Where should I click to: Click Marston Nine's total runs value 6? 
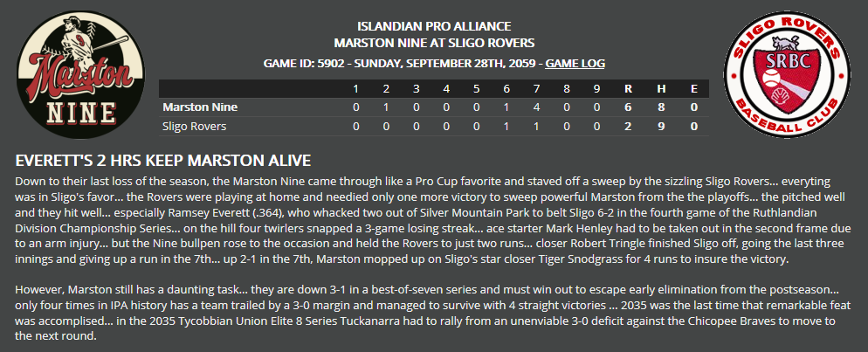(628, 107)
